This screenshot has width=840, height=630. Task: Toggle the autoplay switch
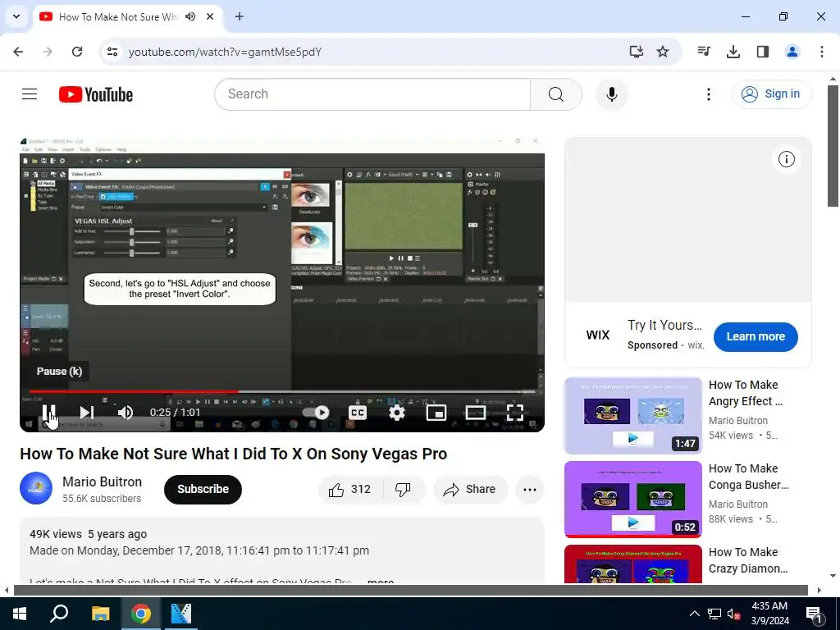(316, 412)
